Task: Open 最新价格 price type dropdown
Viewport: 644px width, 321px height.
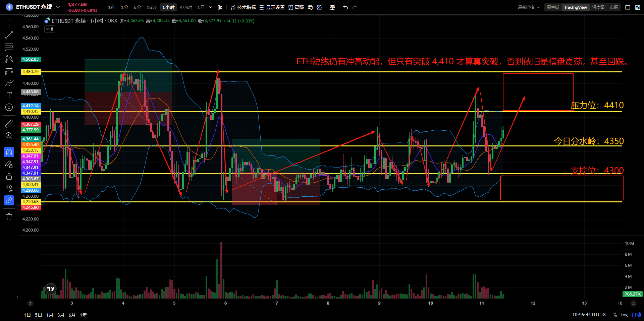Action: tap(529, 7)
